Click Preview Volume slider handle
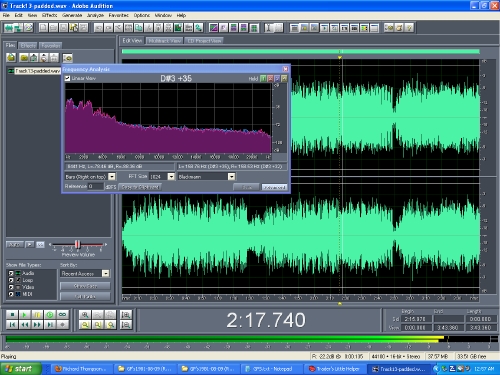This screenshot has width=500, height=375. click(x=77, y=244)
